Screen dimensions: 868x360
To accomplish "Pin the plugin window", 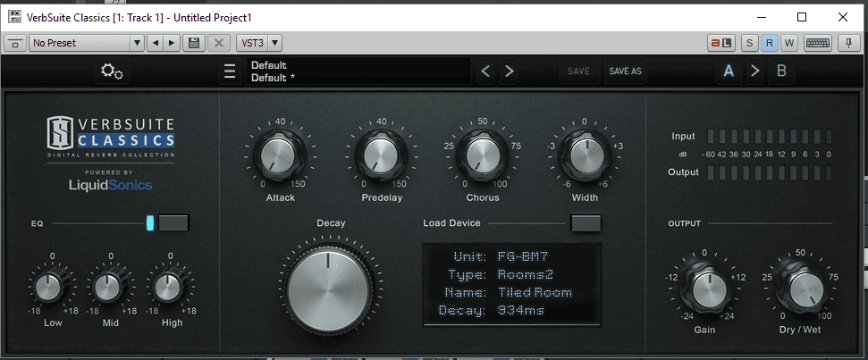I will (848, 43).
